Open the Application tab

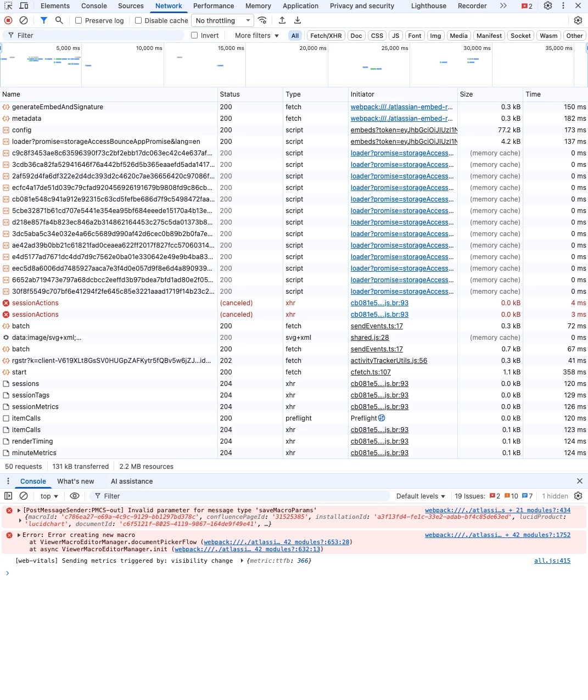coord(300,6)
